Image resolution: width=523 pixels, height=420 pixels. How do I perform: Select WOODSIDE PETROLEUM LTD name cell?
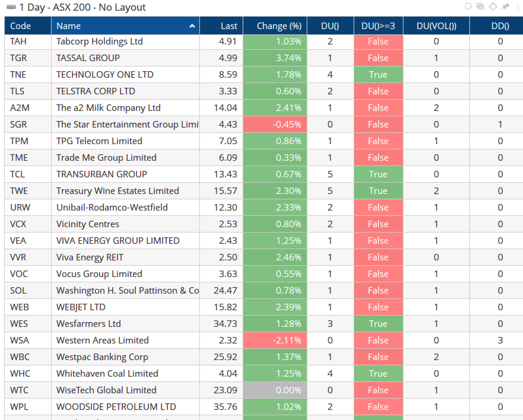click(x=125, y=407)
